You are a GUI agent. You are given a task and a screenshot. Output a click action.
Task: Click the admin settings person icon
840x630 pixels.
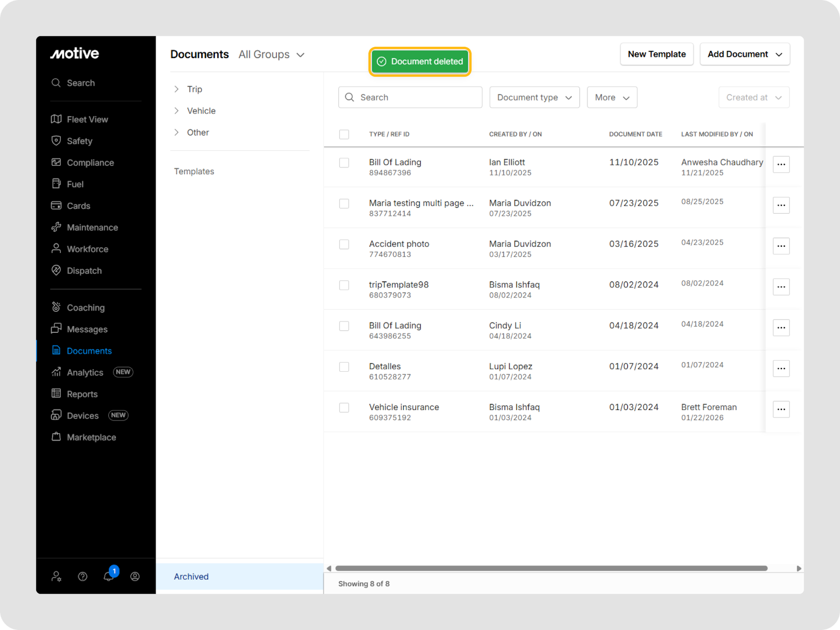coord(56,576)
